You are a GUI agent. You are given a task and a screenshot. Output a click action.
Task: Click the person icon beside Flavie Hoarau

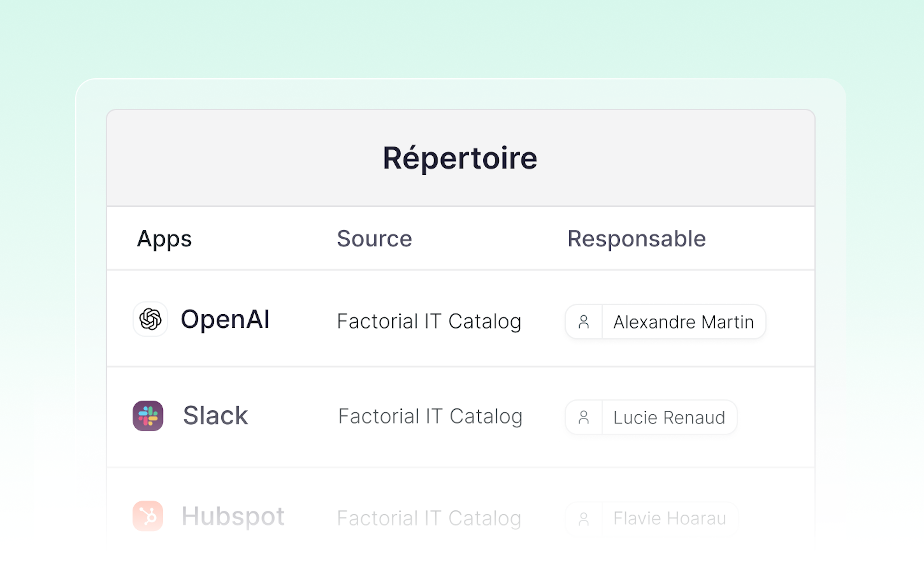584,518
